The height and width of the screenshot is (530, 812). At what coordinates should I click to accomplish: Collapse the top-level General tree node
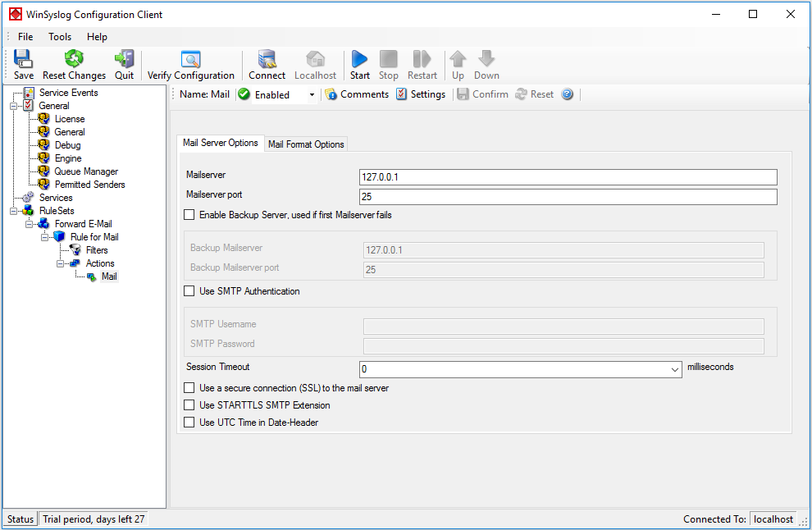point(13,106)
